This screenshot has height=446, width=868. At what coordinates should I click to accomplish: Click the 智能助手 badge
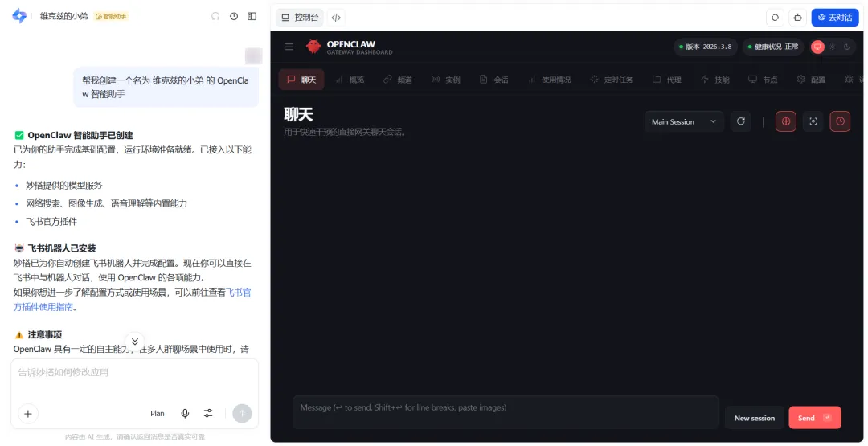coord(111,17)
